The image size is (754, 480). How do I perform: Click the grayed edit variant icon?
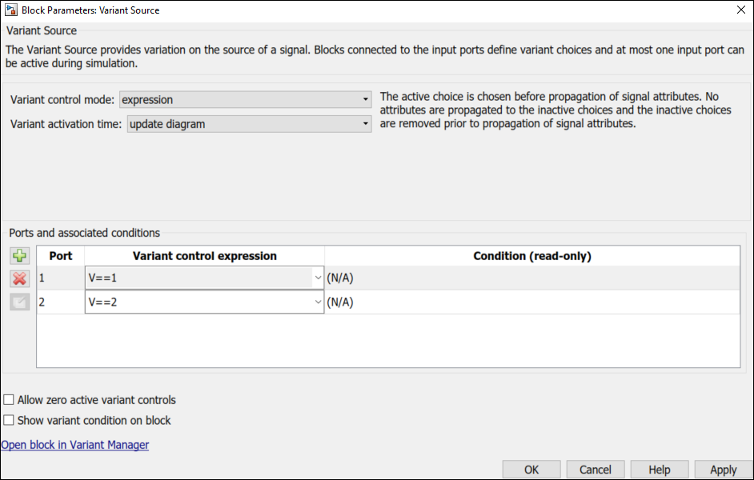coord(19,302)
